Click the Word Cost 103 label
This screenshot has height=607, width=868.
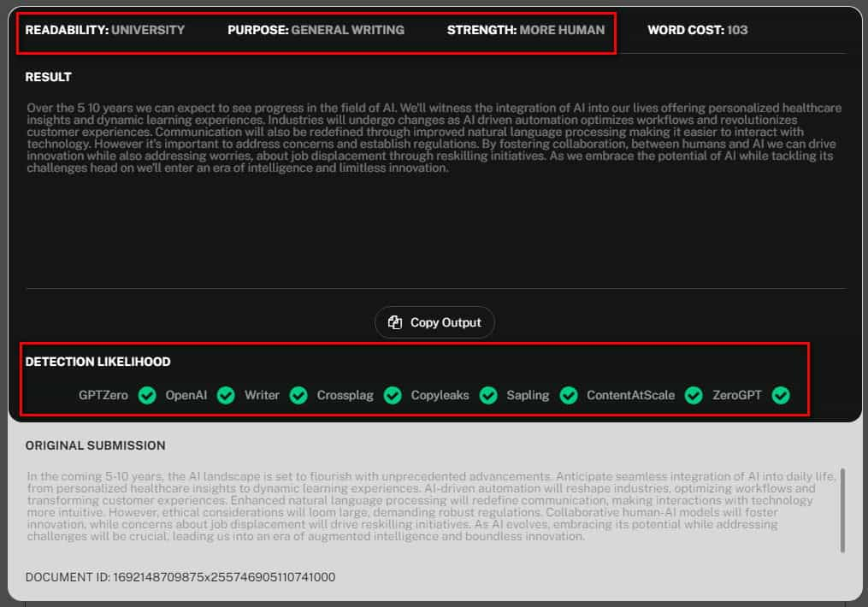click(697, 30)
